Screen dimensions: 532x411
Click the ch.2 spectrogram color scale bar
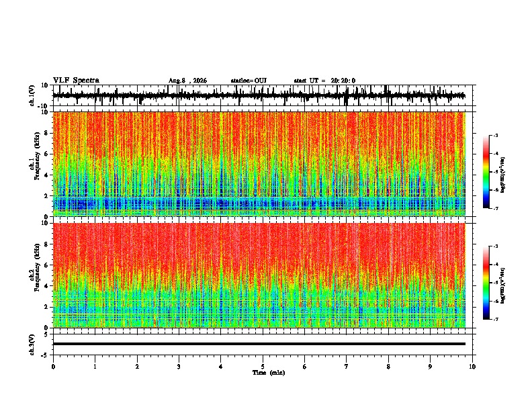point(486,283)
